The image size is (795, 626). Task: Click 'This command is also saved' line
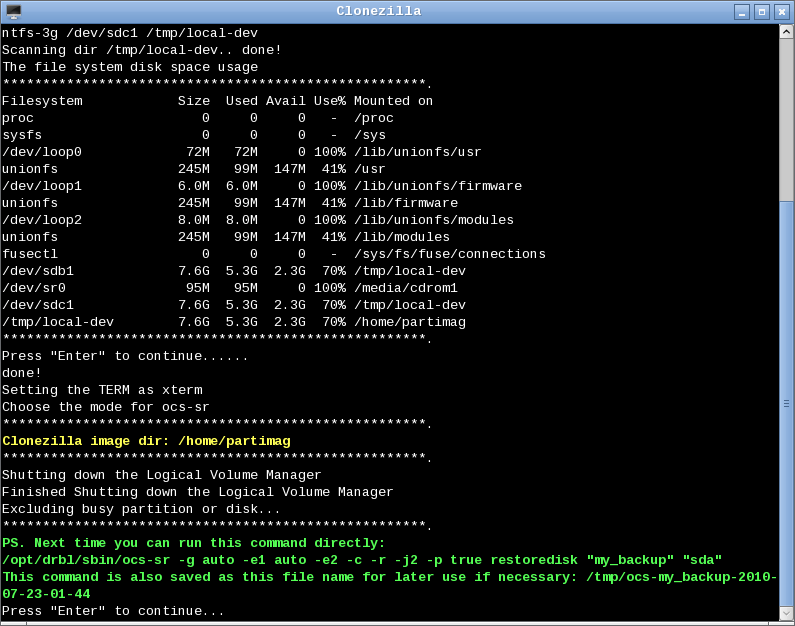click(x=389, y=577)
